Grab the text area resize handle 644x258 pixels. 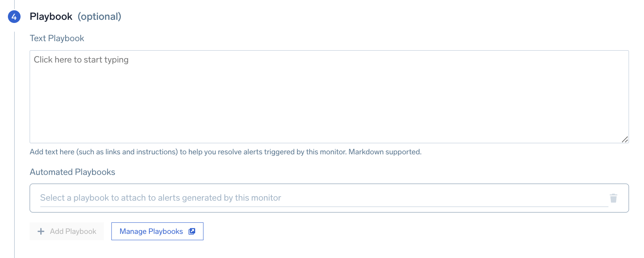(625, 139)
